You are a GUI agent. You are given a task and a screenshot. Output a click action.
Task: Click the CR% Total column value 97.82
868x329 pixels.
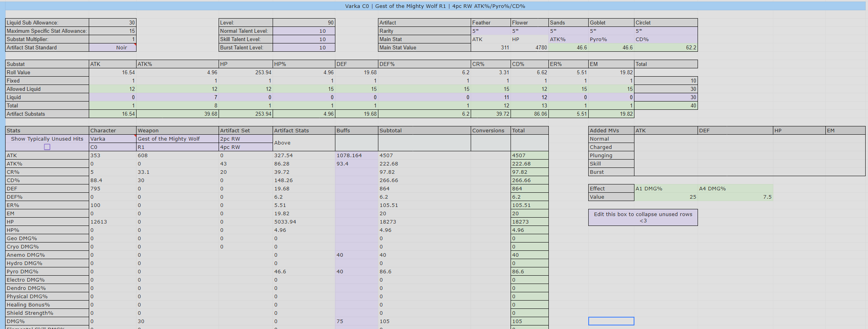pos(529,172)
